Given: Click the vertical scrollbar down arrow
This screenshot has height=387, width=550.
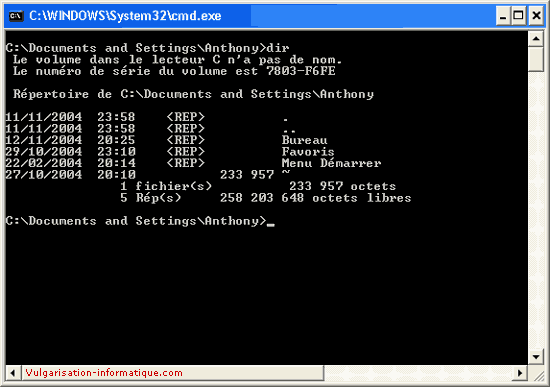Looking at the screenshot, I should coord(536,357).
